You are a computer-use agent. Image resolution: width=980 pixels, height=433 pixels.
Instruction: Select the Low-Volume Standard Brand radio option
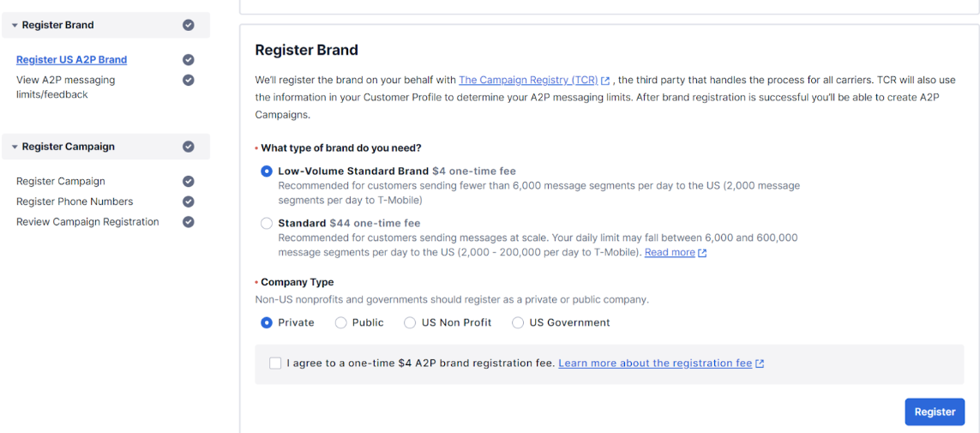coord(267,171)
